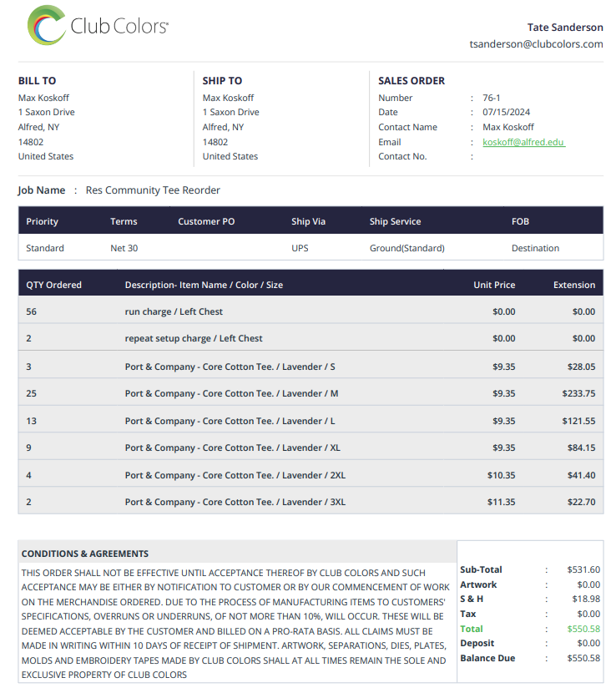616x698 pixels.
Task: Select the Priority column header
Action: (x=42, y=221)
